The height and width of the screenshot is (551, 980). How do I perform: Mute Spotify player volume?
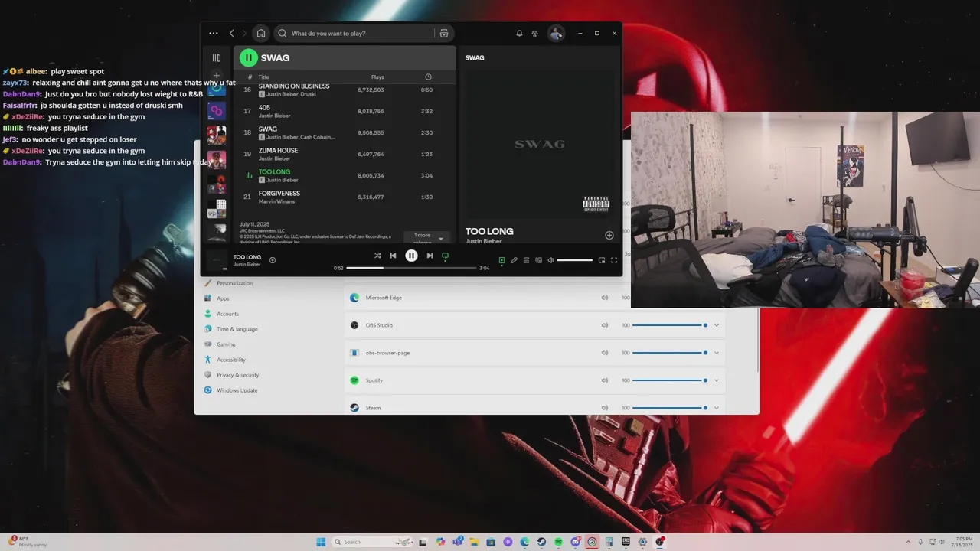[550, 260]
